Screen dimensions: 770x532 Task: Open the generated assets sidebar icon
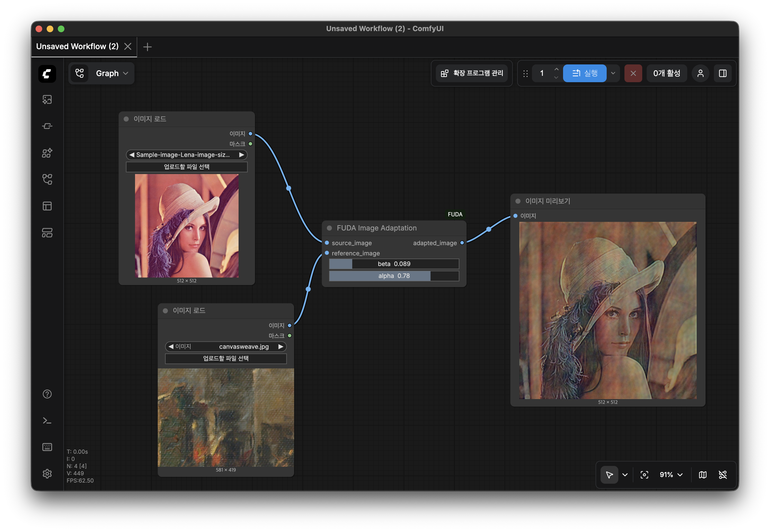pyautogui.click(x=47, y=99)
